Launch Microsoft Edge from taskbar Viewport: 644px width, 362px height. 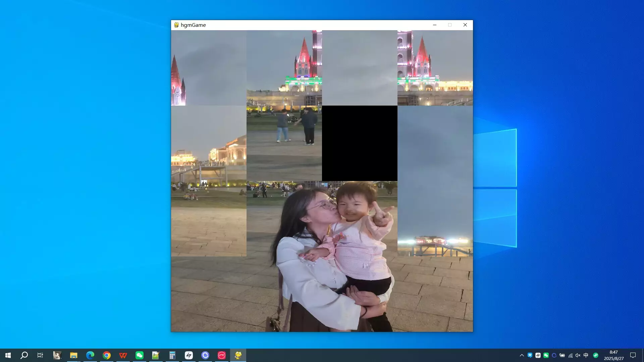90,355
